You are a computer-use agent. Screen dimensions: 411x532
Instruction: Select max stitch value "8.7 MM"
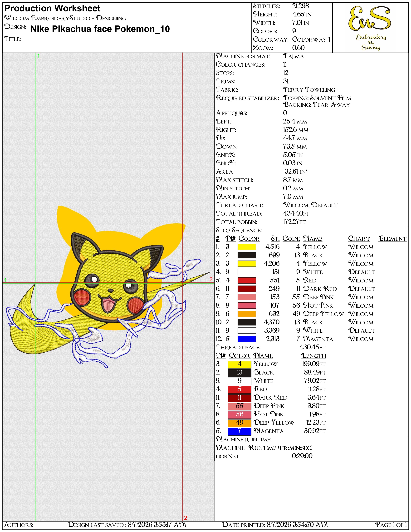pos(293,180)
